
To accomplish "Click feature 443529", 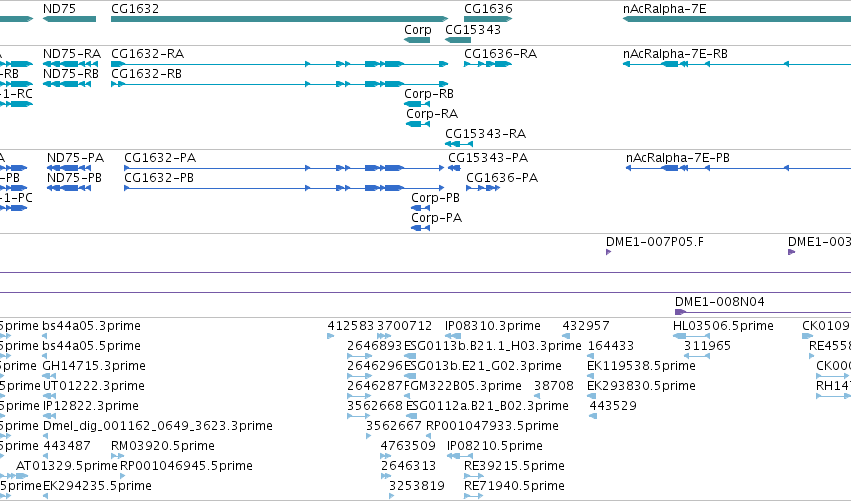I will pyautogui.click(x=593, y=416).
